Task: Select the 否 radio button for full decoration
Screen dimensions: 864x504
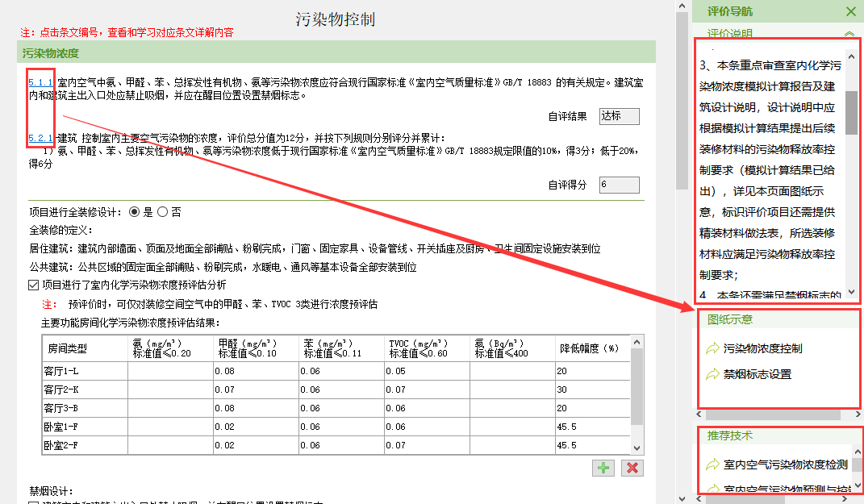Action: [162, 212]
